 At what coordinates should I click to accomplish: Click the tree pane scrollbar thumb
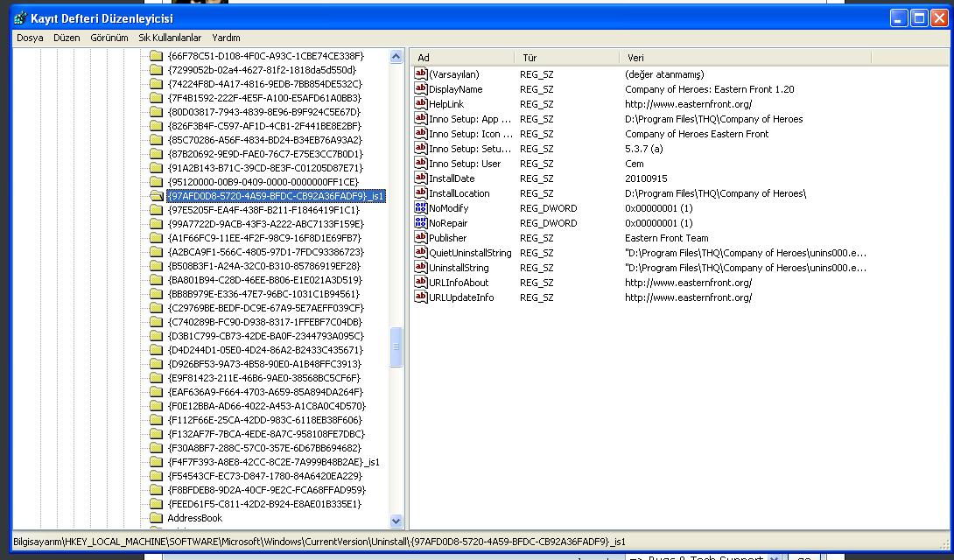pos(396,347)
